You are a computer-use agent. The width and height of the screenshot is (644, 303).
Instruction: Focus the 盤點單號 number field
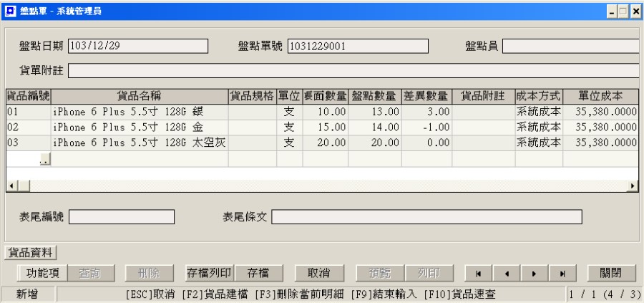tap(358, 46)
